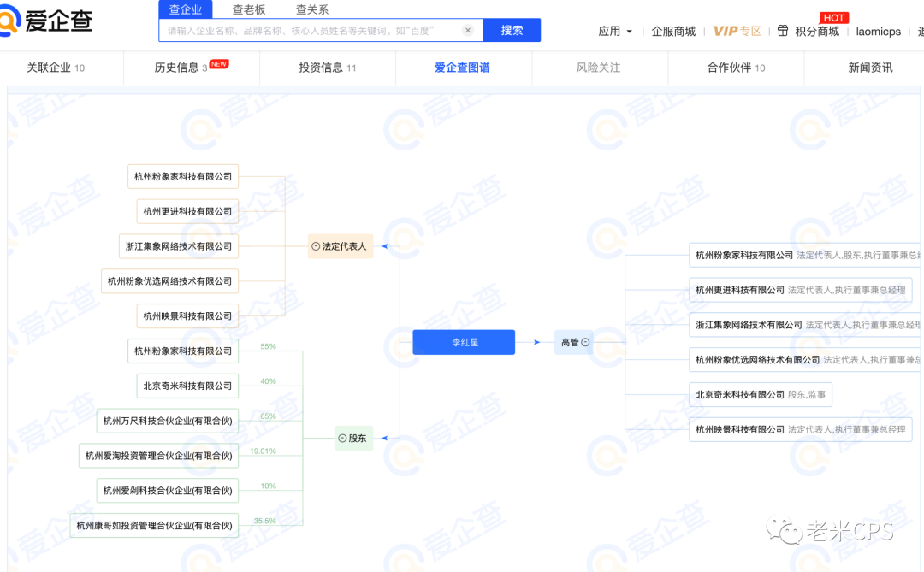
Task: Switch to the 查老板 search tab
Action: [x=249, y=9]
